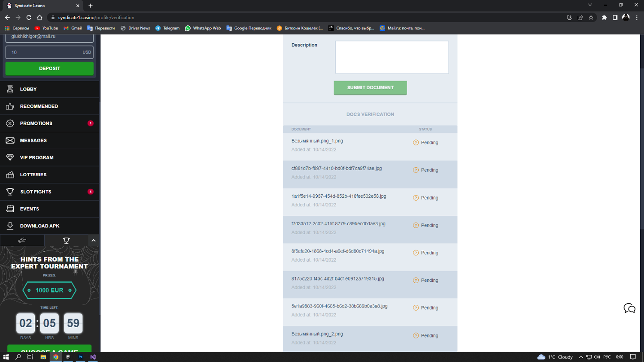Click the Submit Document button
The image size is (644, 362).
point(370,87)
